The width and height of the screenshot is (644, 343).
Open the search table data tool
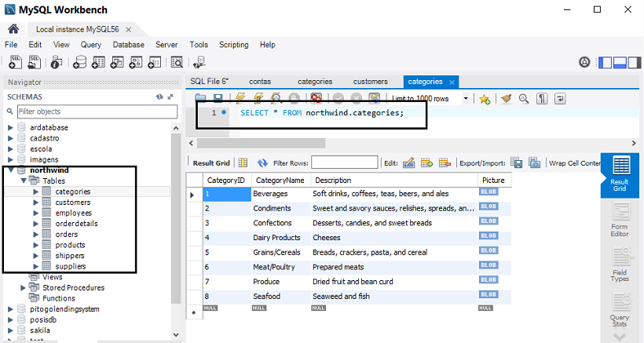click(177, 62)
